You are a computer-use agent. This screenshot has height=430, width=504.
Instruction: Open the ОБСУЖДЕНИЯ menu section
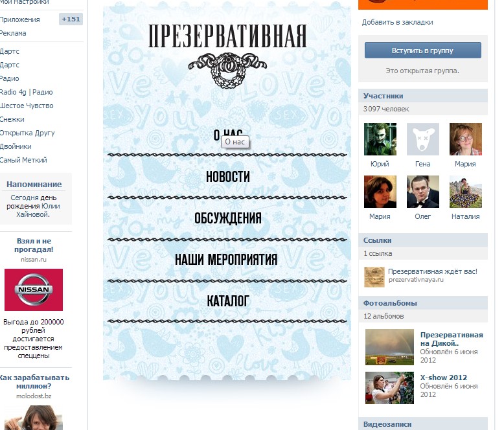tap(227, 218)
